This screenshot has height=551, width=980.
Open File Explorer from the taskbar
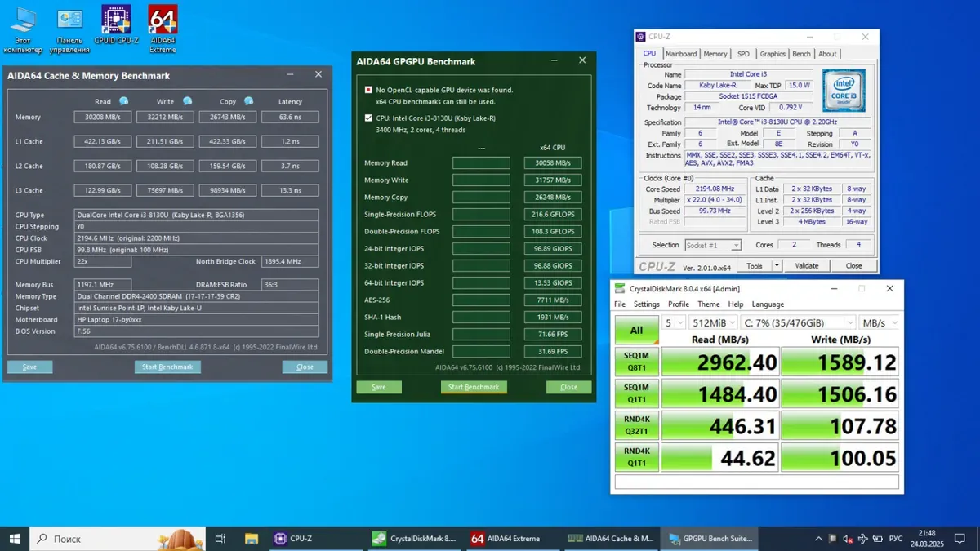(x=252, y=539)
